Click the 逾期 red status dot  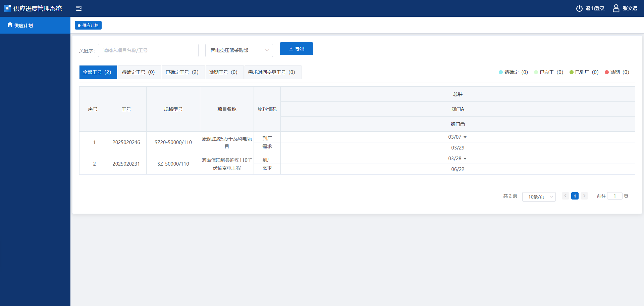[x=607, y=72]
